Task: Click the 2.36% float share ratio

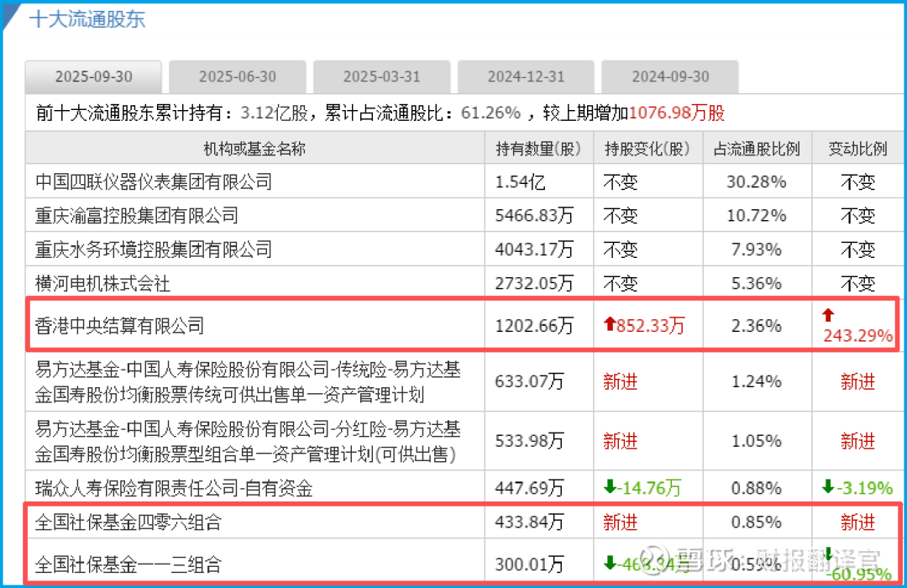Action: (x=756, y=326)
